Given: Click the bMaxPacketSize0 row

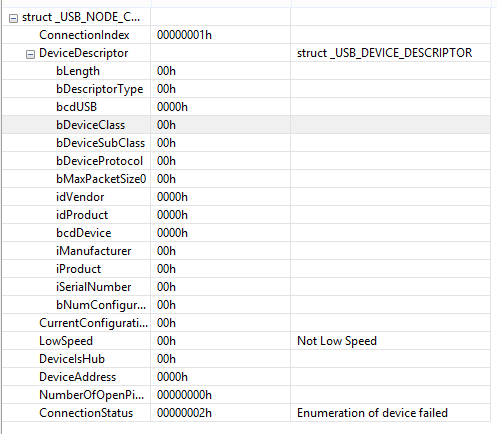Looking at the screenshot, I should coord(246,179).
